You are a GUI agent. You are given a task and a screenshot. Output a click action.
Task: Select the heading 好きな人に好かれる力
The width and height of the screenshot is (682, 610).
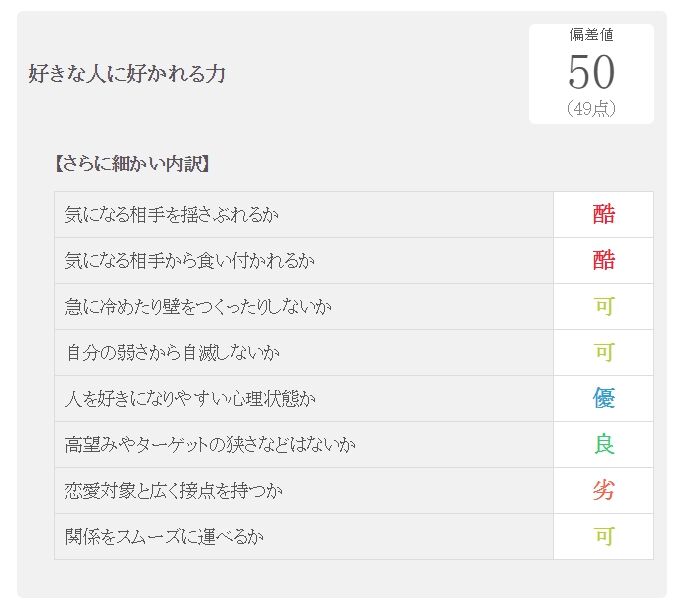[127, 74]
